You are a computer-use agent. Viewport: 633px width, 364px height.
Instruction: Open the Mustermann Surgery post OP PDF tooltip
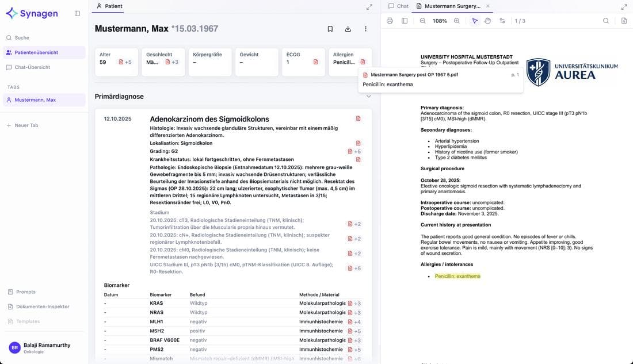click(441, 79)
